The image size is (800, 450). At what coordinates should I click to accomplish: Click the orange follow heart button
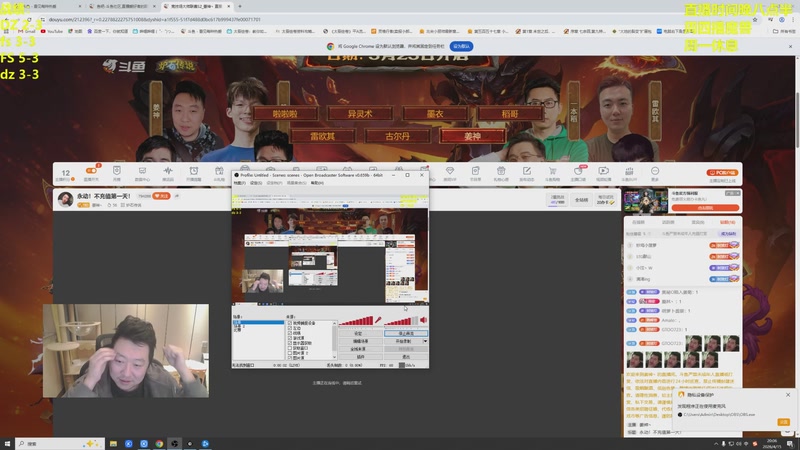[x=161, y=196]
